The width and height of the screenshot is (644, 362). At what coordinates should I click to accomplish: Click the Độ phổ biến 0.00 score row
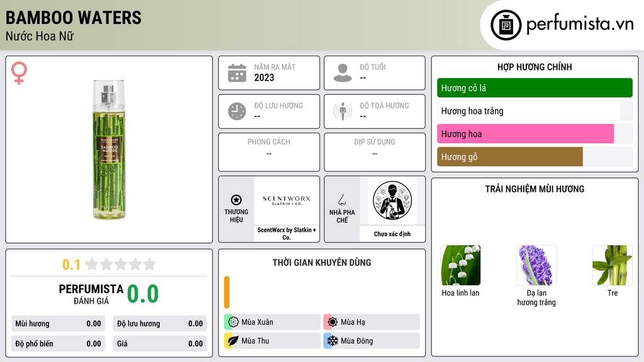point(58,344)
